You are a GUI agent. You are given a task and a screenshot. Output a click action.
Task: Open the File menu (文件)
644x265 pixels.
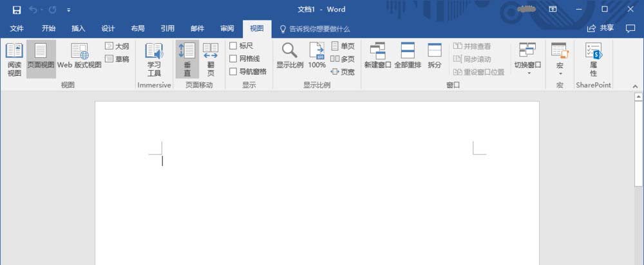tap(17, 28)
